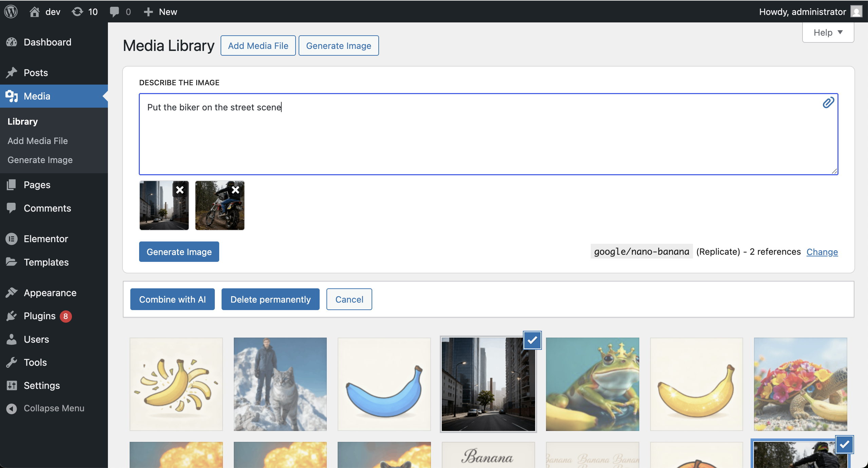Focus the image description text area

point(489,134)
